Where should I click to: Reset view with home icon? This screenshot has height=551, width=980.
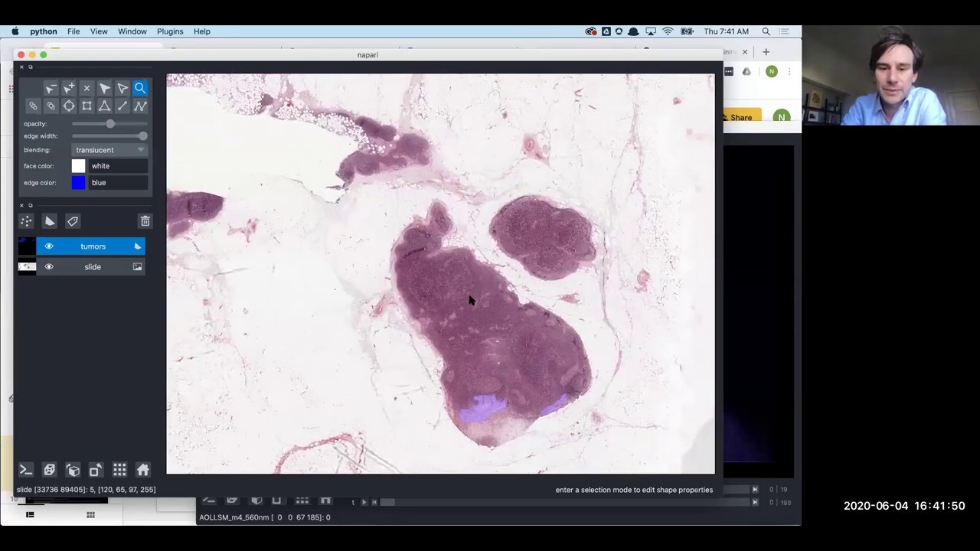143,470
